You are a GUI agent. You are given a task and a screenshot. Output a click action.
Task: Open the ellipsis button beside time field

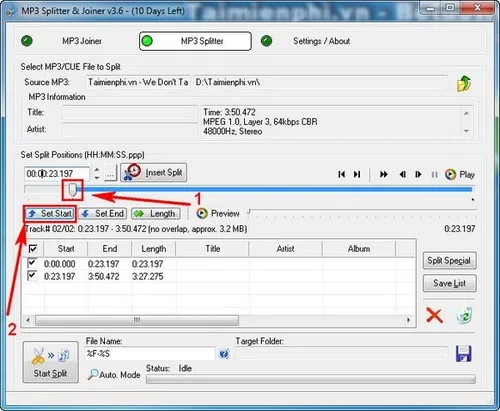(x=111, y=174)
